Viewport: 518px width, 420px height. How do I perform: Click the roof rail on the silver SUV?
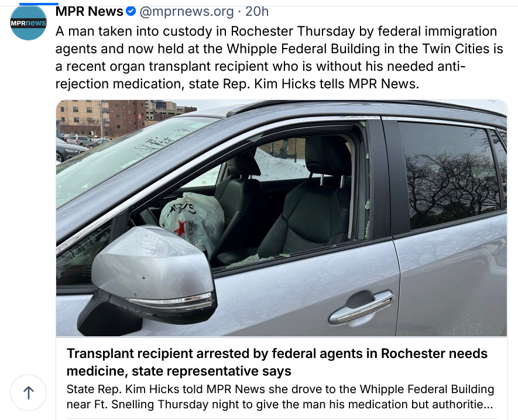[x=363, y=106]
